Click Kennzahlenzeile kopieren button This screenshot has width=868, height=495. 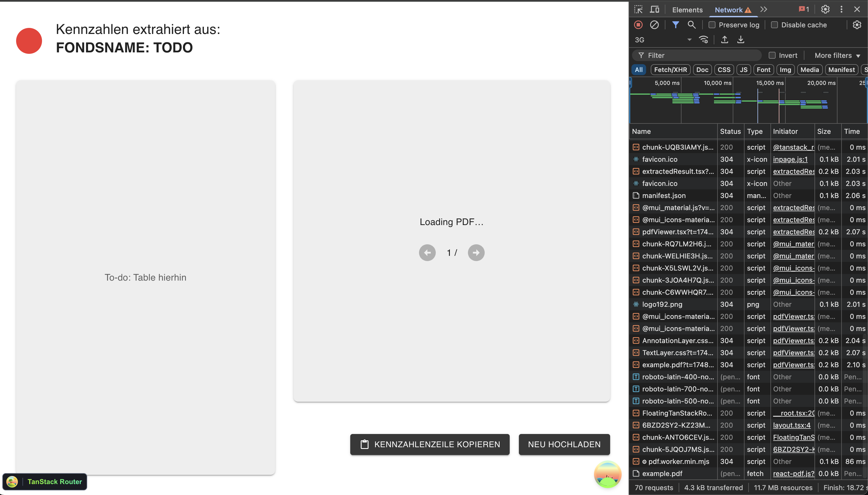430,444
